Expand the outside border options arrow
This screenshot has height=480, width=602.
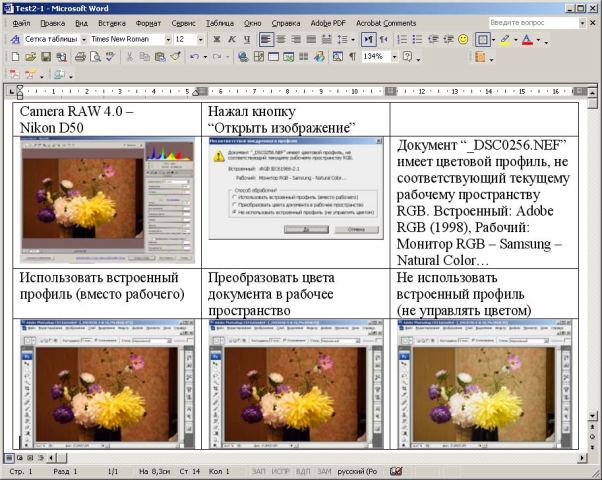(x=493, y=40)
